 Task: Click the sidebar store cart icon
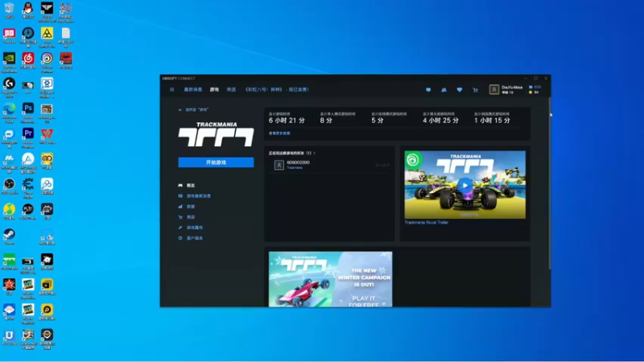click(180, 217)
